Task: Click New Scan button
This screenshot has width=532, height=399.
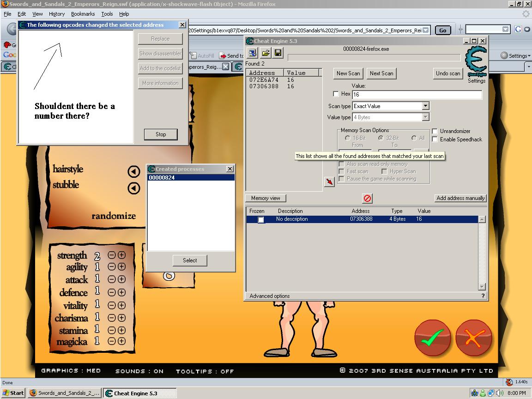Action: pyautogui.click(x=348, y=73)
